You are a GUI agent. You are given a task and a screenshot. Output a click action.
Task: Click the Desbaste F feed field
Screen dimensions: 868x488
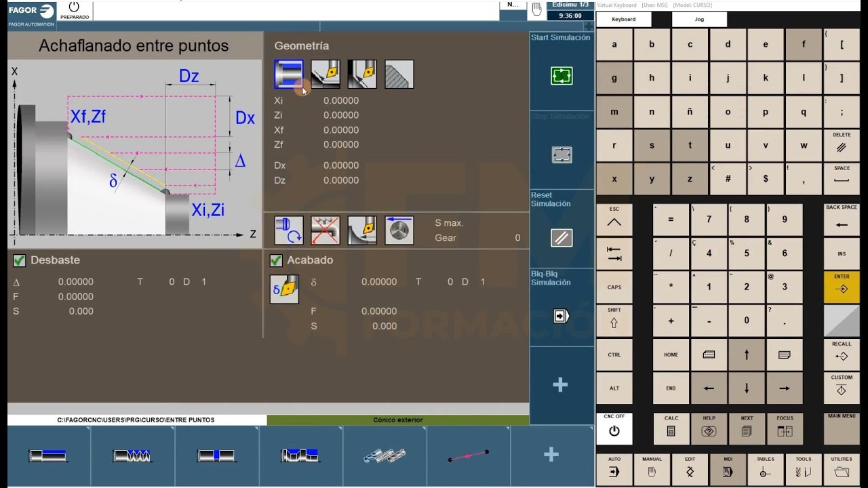(x=76, y=297)
